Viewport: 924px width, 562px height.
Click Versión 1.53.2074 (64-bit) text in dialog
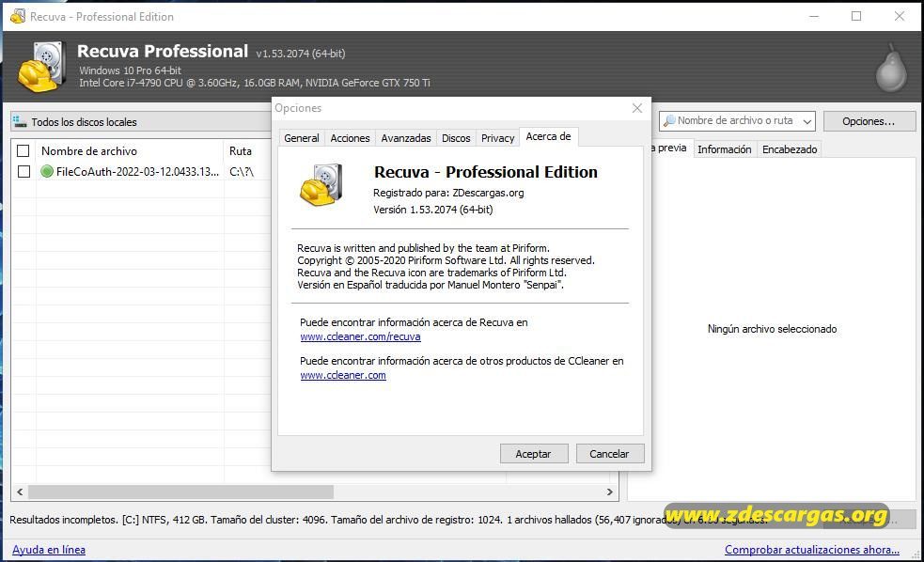pyautogui.click(x=433, y=210)
